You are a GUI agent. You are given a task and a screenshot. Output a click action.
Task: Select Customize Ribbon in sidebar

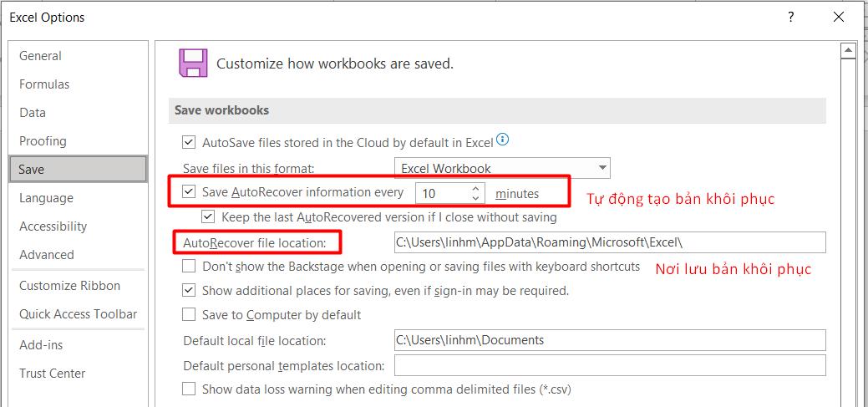(69, 286)
